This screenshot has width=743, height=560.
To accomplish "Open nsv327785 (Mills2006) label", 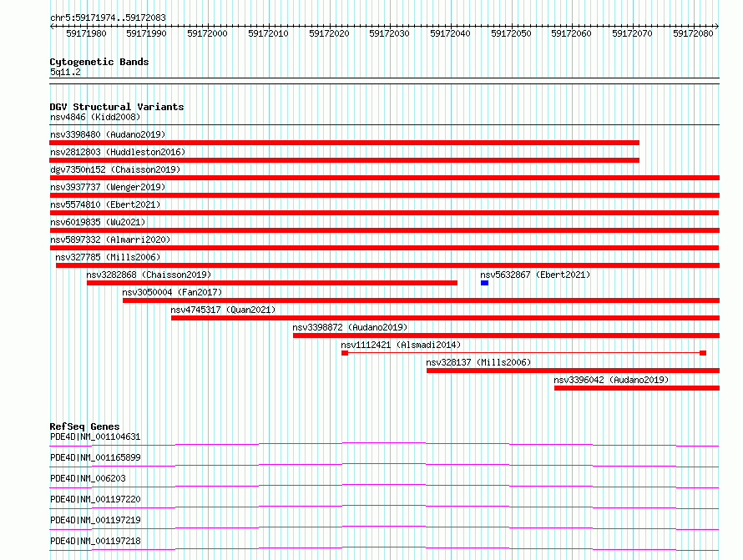I will pyautogui.click(x=108, y=257).
